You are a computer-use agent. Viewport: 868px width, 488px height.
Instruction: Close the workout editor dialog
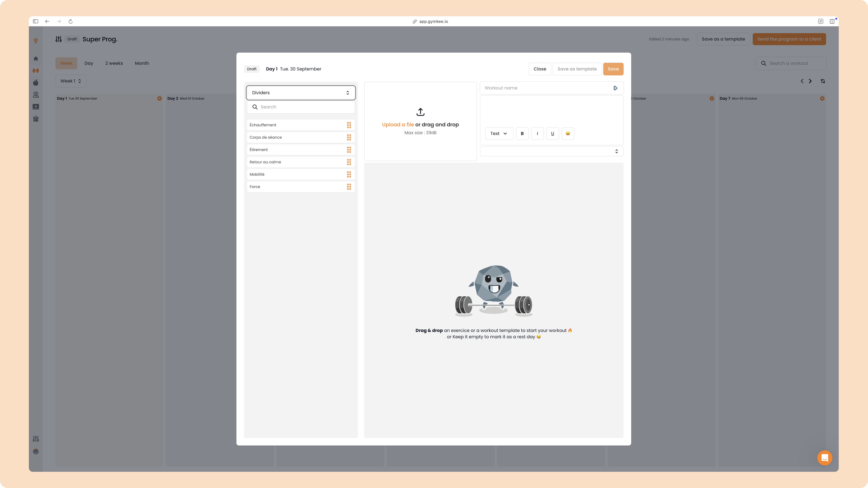540,69
